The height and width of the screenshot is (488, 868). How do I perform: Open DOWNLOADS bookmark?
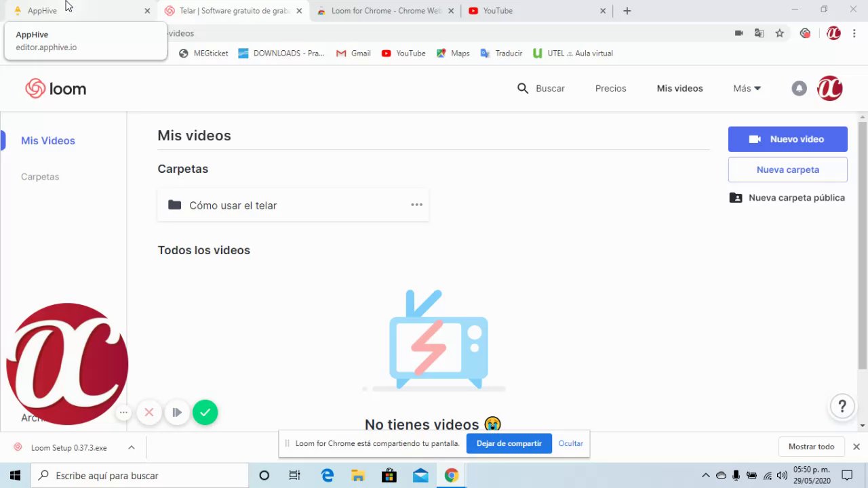(x=281, y=53)
